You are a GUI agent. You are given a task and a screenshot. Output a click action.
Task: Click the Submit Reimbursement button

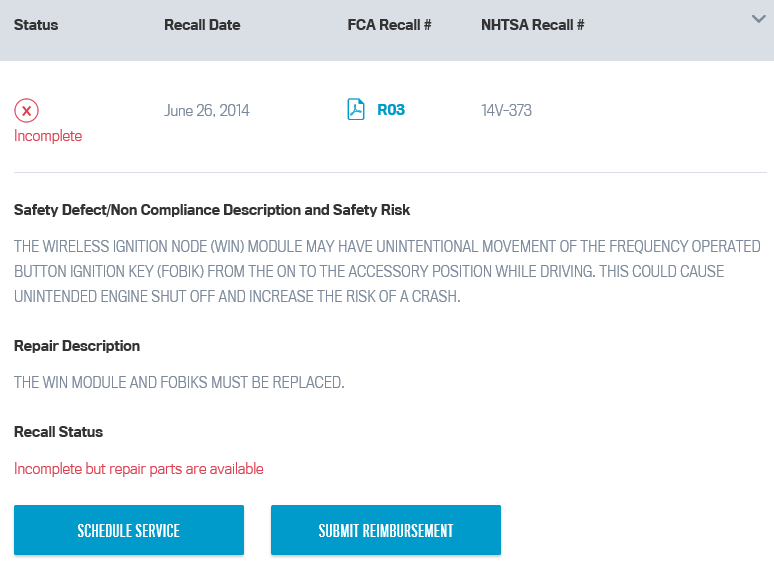pyautogui.click(x=386, y=530)
